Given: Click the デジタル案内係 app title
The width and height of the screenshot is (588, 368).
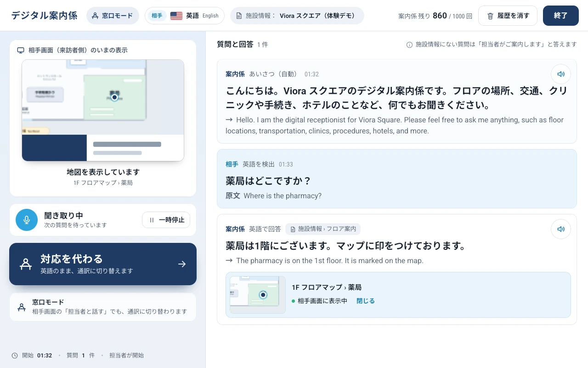Looking at the screenshot, I should 45,16.
